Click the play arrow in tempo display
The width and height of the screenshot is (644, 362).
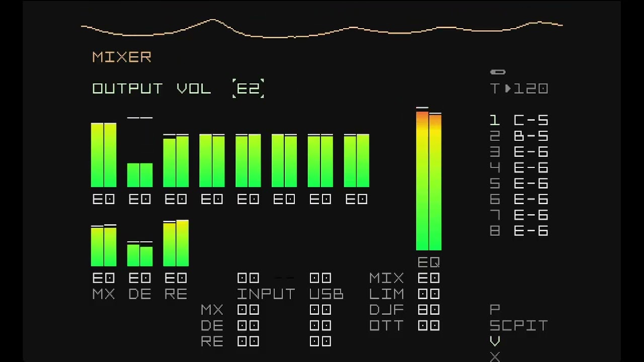coord(508,88)
